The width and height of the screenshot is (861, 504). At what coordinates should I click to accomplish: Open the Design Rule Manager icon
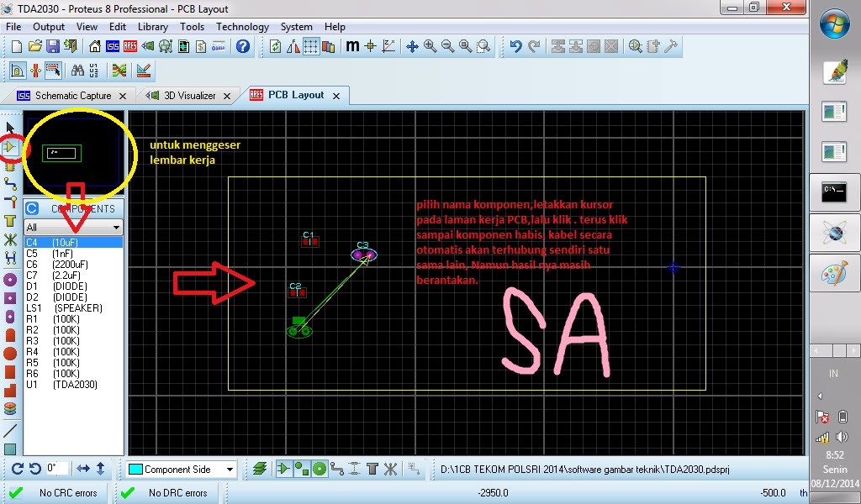pyautogui.click(x=143, y=71)
